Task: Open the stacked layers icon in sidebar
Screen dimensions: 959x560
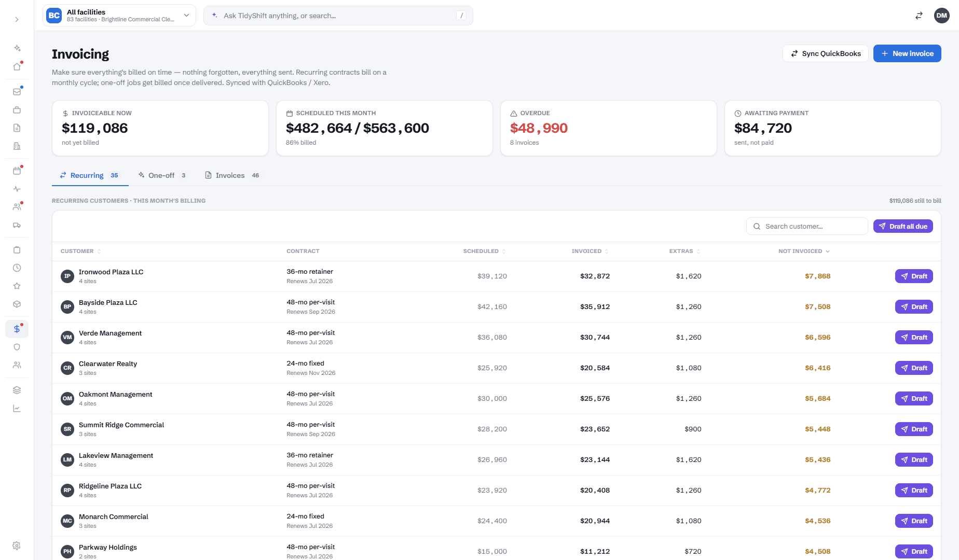Action: tap(17, 390)
